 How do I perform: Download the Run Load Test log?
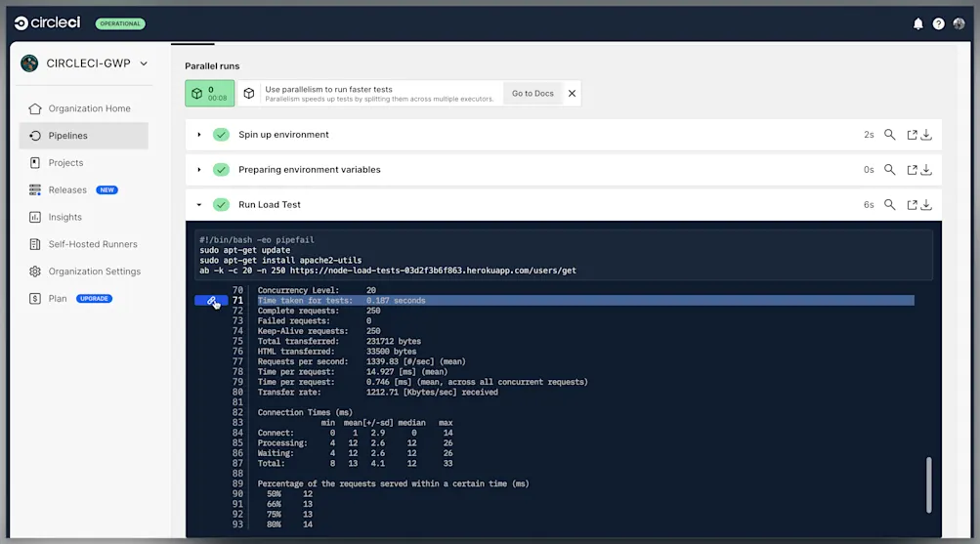[x=927, y=205]
